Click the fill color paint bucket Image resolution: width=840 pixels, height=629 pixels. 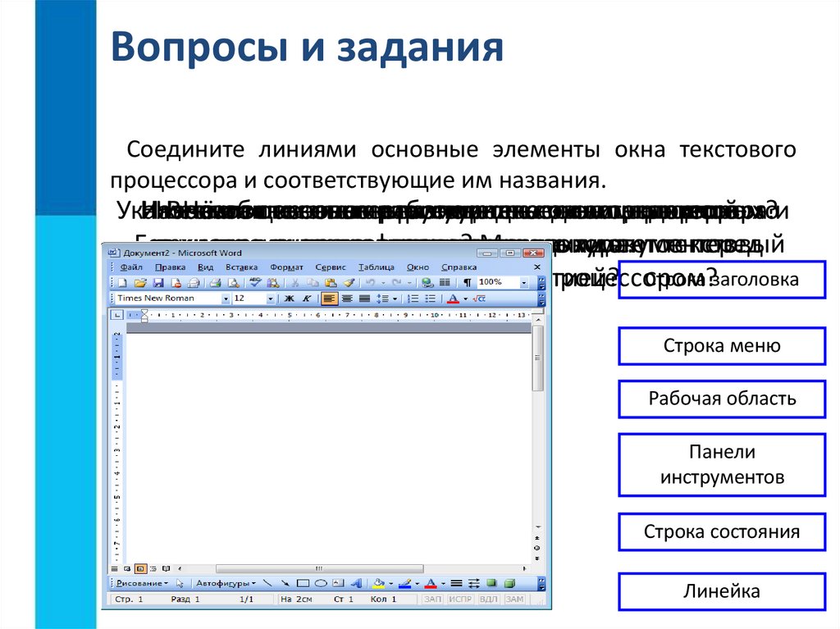point(379,583)
